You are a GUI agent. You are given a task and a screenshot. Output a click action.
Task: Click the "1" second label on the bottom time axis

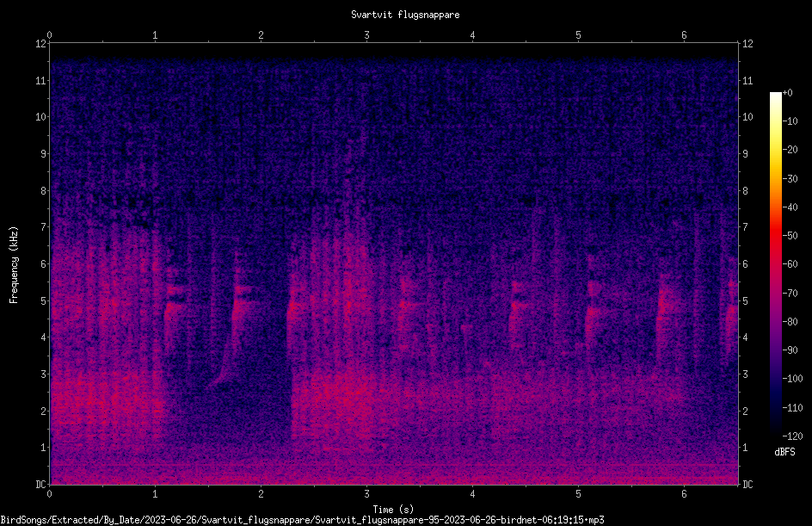click(x=155, y=494)
